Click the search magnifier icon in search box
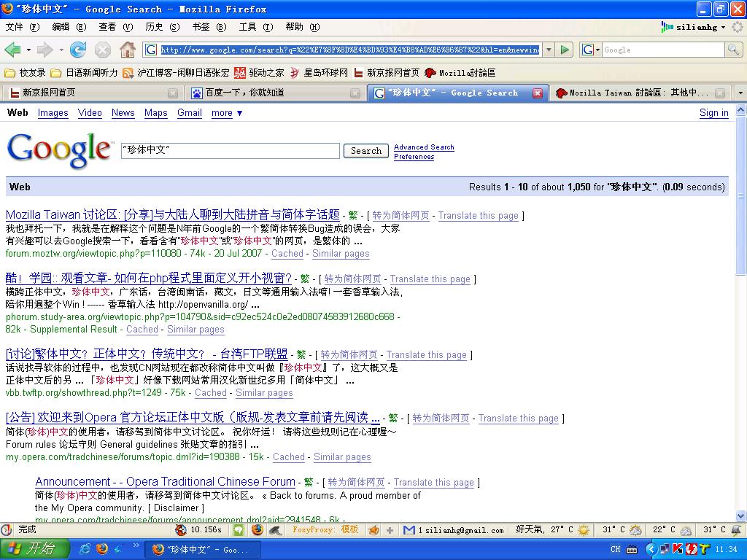Image resolution: width=747 pixels, height=560 pixels. [x=733, y=50]
